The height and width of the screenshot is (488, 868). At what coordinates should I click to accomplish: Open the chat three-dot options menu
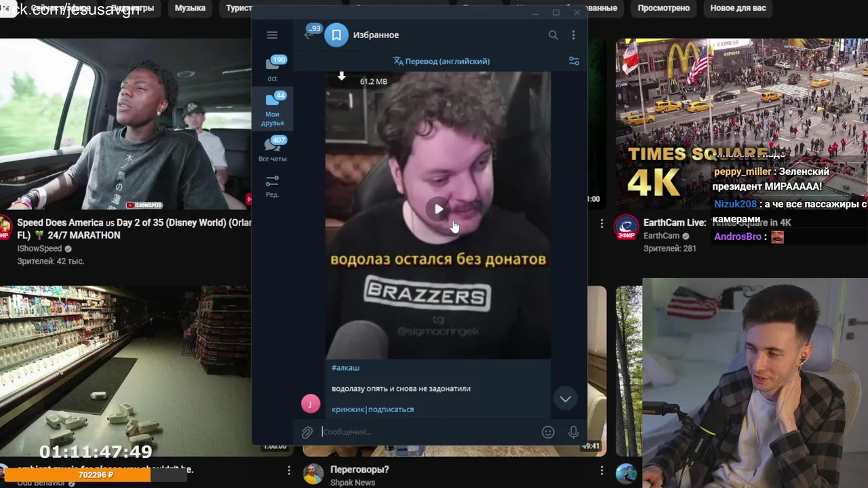pyautogui.click(x=574, y=35)
